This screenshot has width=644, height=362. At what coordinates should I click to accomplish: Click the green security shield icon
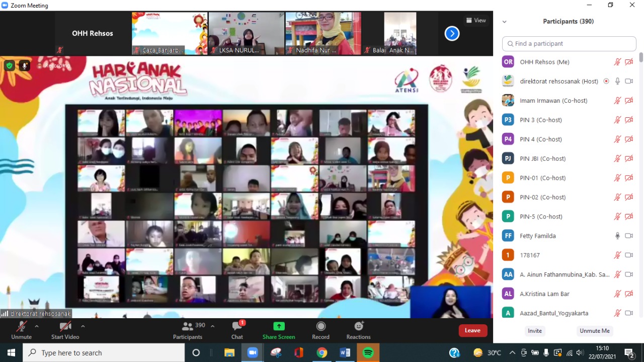(x=9, y=65)
